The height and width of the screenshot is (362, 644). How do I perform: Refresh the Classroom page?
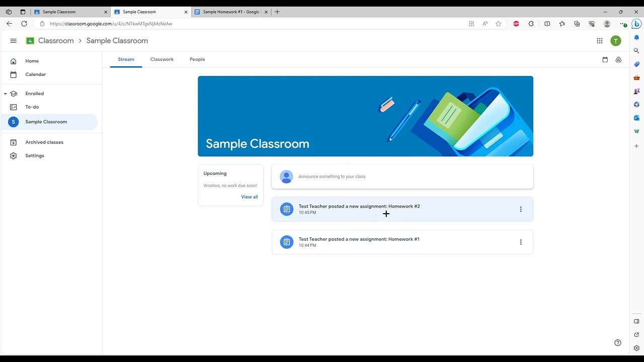point(24,24)
